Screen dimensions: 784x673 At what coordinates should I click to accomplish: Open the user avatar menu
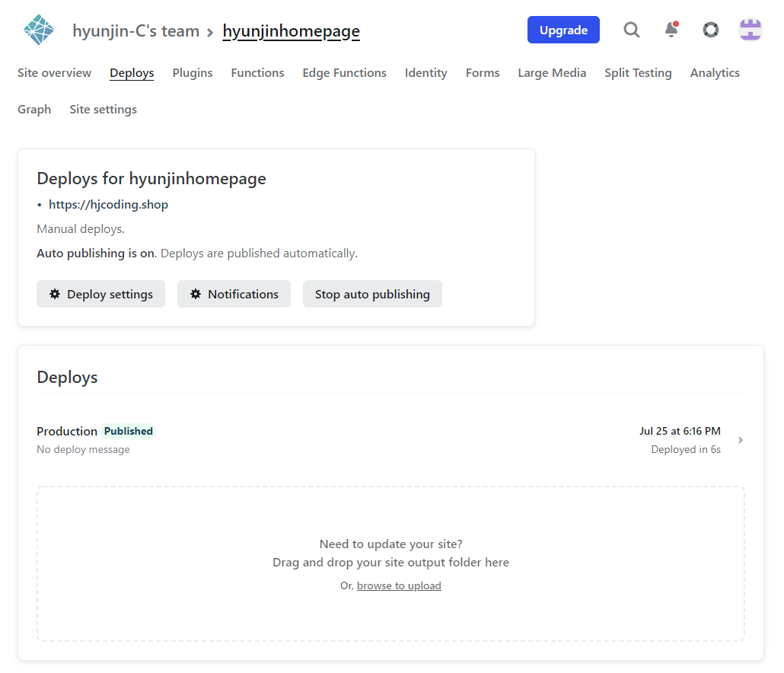(751, 30)
